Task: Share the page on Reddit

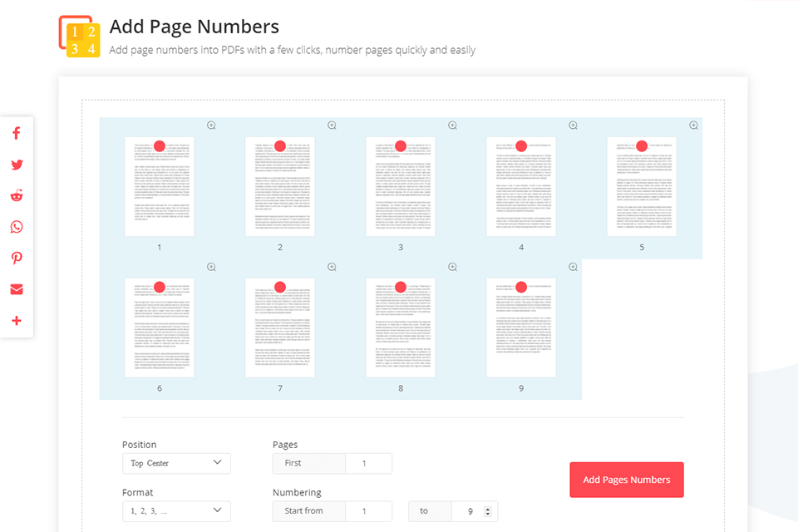Action: click(17, 196)
